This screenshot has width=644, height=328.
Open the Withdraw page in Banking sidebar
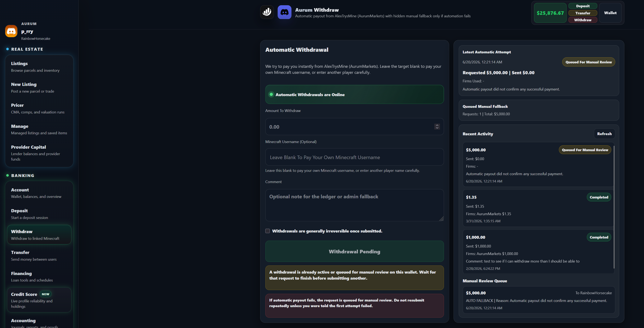(39, 235)
